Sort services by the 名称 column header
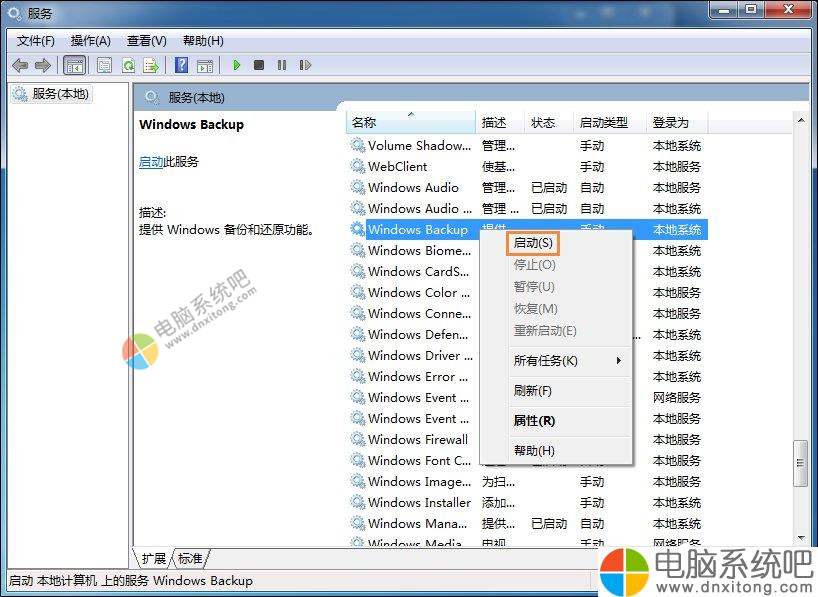The height and width of the screenshot is (597, 818). [x=410, y=122]
